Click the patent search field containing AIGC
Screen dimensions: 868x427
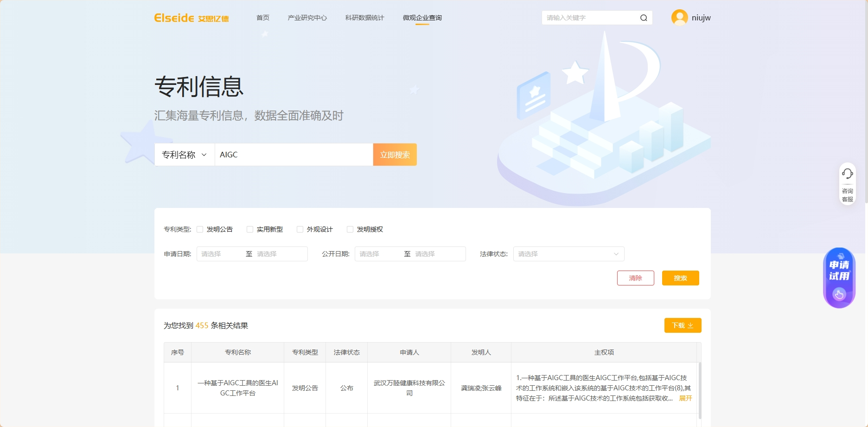pyautogui.click(x=294, y=155)
